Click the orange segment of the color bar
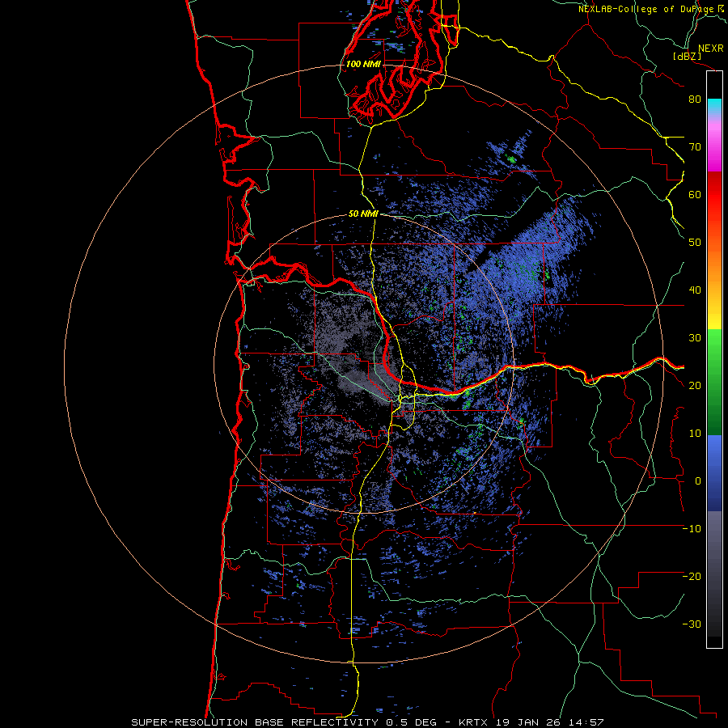 714,265
